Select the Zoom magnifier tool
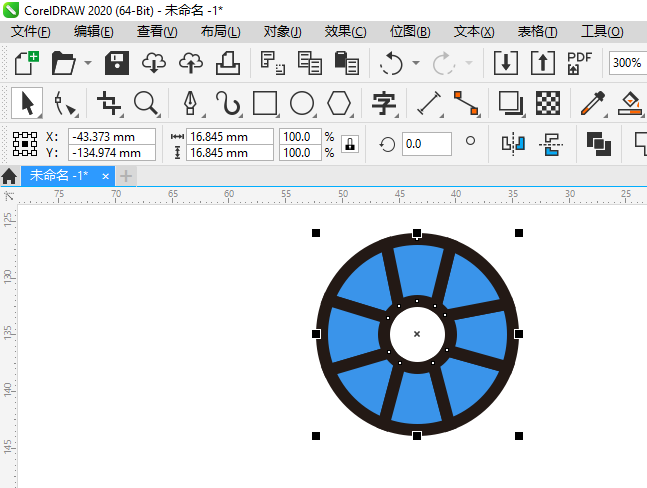 click(x=146, y=103)
